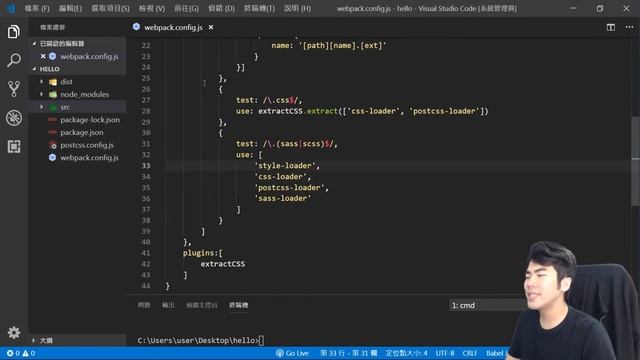Click the line and column indicator
This screenshot has width=640, height=360.
[349, 353]
